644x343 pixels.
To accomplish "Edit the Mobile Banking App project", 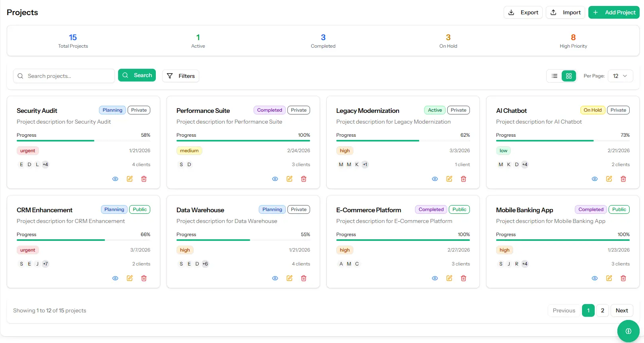I will pyautogui.click(x=609, y=278).
